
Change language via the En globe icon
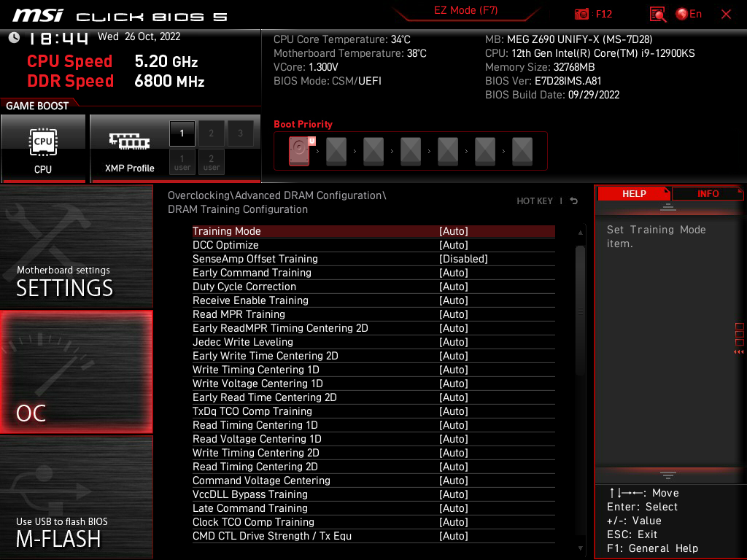click(x=689, y=15)
